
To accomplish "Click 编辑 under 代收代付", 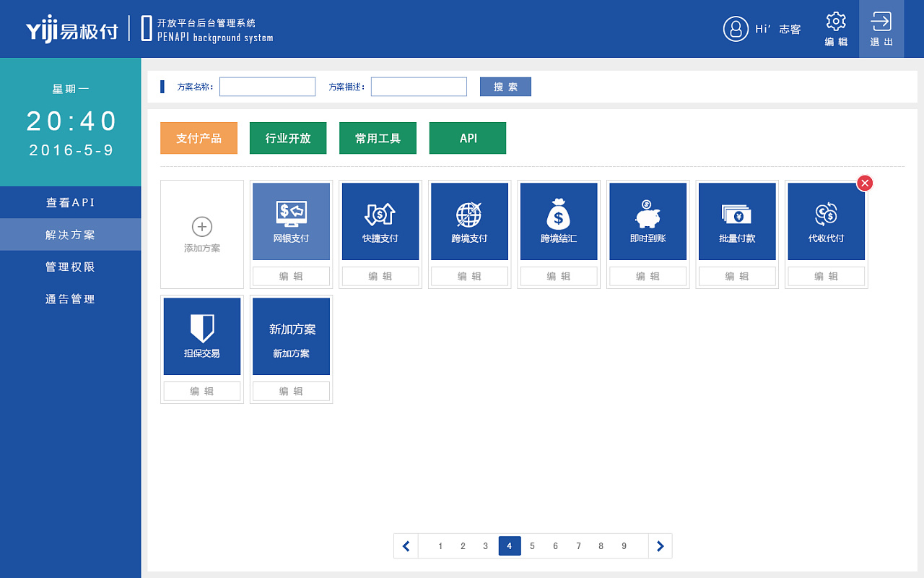I will pyautogui.click(x=827, y=276).
